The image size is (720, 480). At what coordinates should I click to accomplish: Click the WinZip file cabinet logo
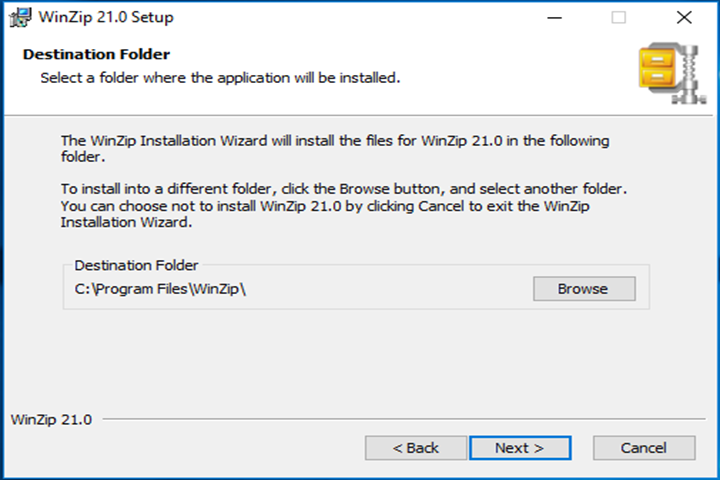(x=672, y=73)
